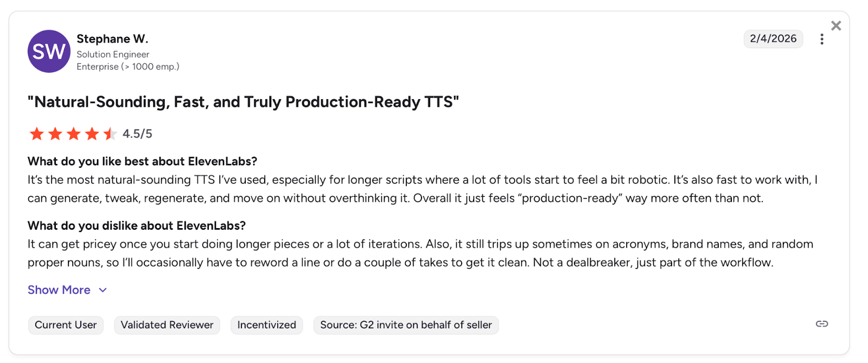Click the review title about Production-Ready TTS
Viewport: 868px width, 363px height.
[243, 102]
